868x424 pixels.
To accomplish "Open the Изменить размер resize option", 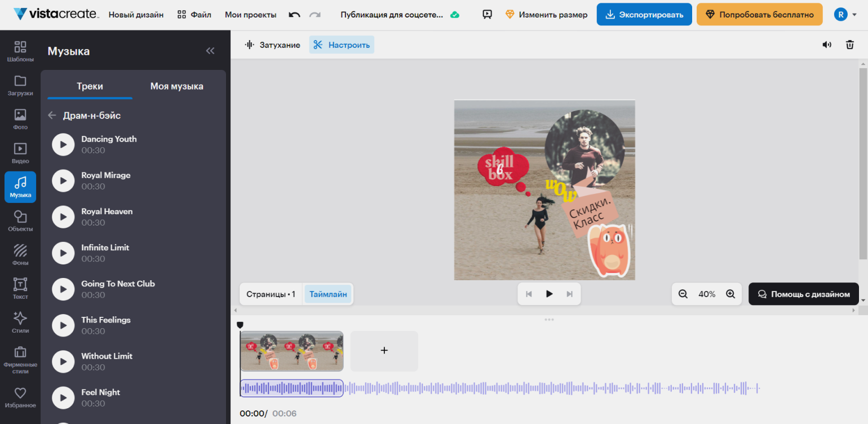I will pos(547,15).
